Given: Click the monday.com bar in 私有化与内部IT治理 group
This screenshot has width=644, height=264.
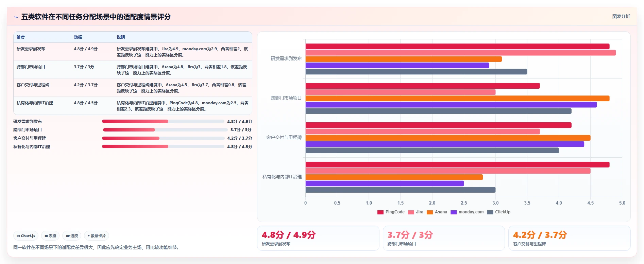Looking at the screenshot, I should coord(385,183).
